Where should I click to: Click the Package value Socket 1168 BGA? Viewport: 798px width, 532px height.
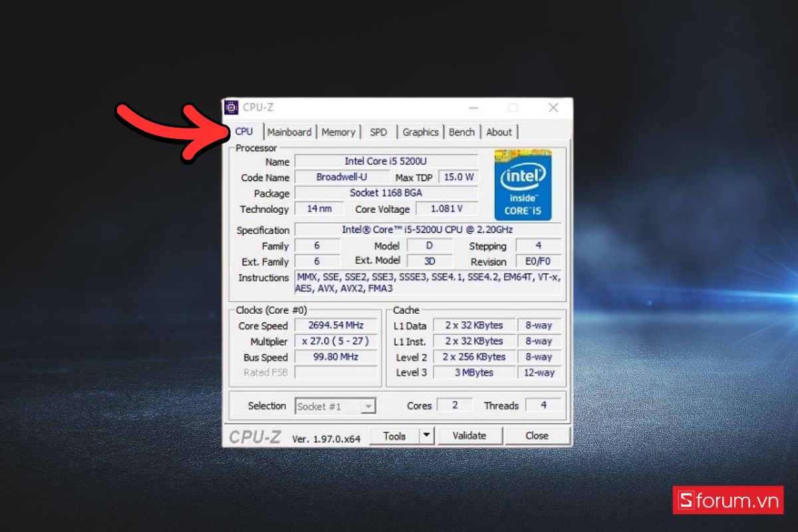[x=386, y=193]
